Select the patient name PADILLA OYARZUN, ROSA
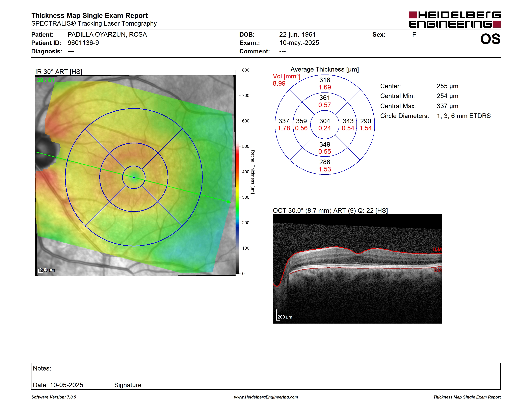Image resolution: width=532 pixels, height=411 pixels. point(107,35)
